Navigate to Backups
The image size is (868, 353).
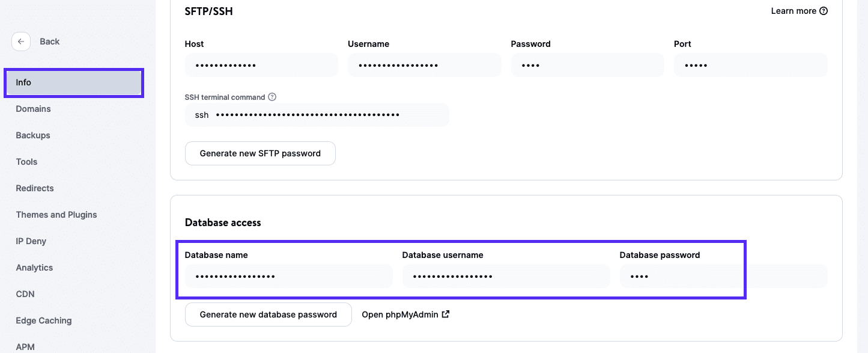click(x=32, y=135)
